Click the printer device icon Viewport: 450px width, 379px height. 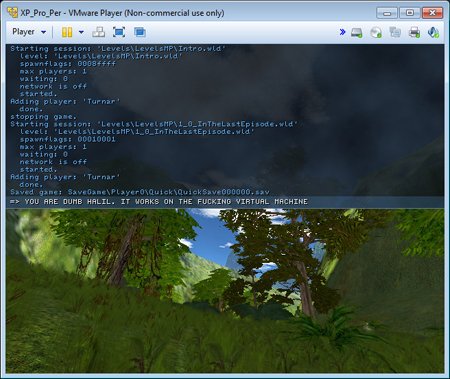[x=414, y=32]
